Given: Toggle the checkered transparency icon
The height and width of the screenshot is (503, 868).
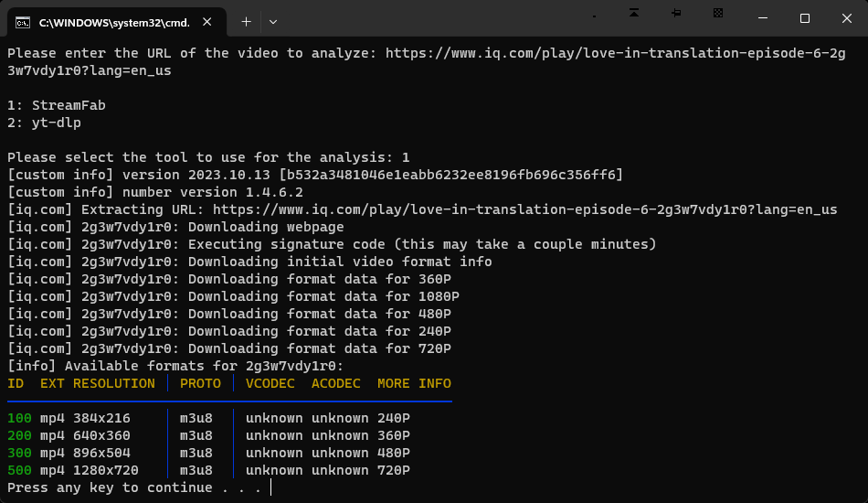Looking at the screenshot, I should click(x=718, y=13).
